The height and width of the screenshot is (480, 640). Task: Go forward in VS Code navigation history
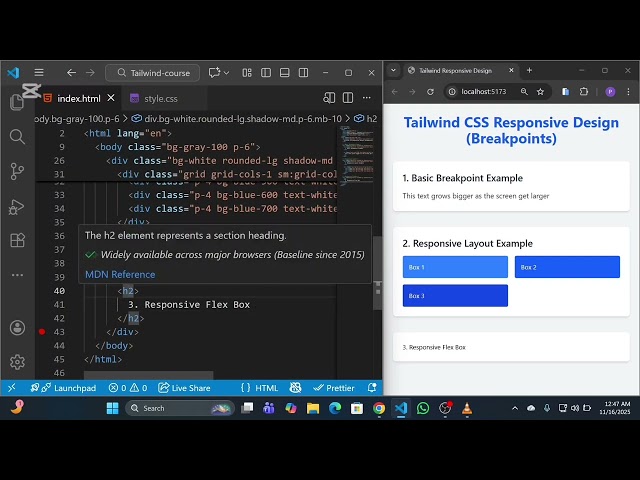point(90,73)
